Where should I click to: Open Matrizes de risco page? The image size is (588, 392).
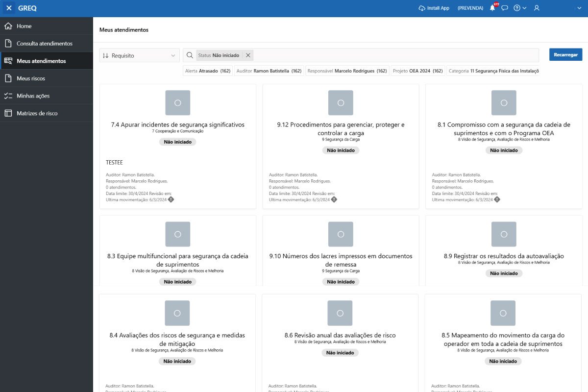point(37,113)
